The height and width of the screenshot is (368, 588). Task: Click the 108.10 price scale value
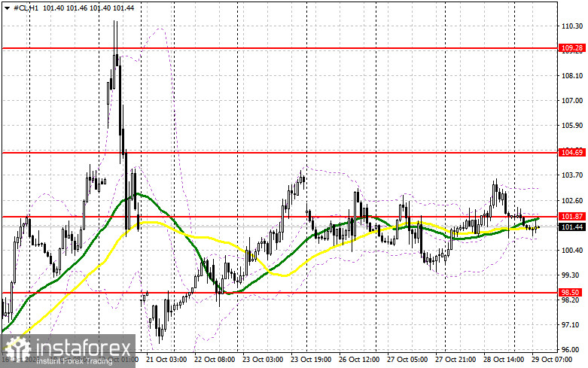pyautogui.click(x=572, y=76)
